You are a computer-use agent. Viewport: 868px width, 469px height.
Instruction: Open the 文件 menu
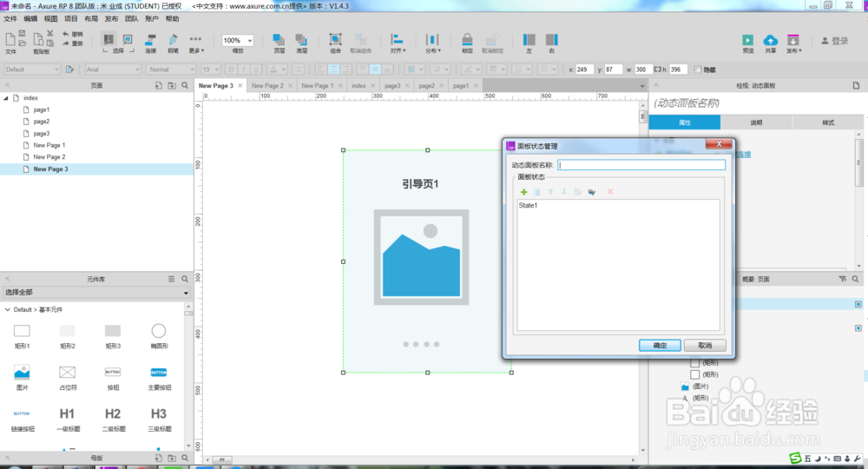[x=10, y=19]
